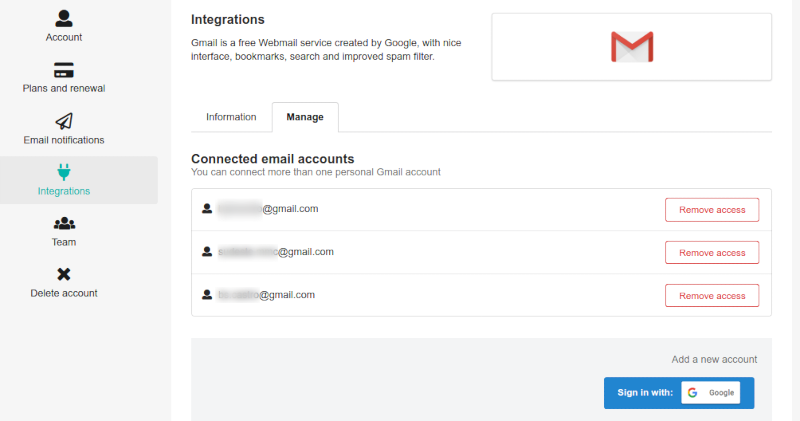Screen dimensions: 800x421
Task: Open the Account label in sidebar
Action: (x=64, y=37)
